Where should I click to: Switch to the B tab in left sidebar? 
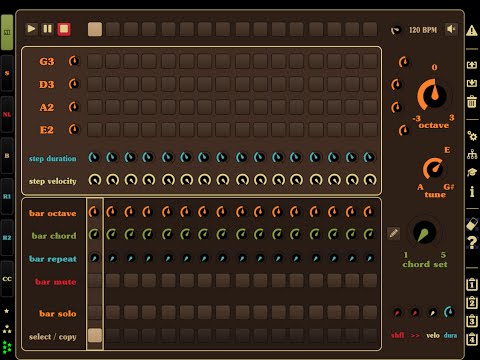7,156
